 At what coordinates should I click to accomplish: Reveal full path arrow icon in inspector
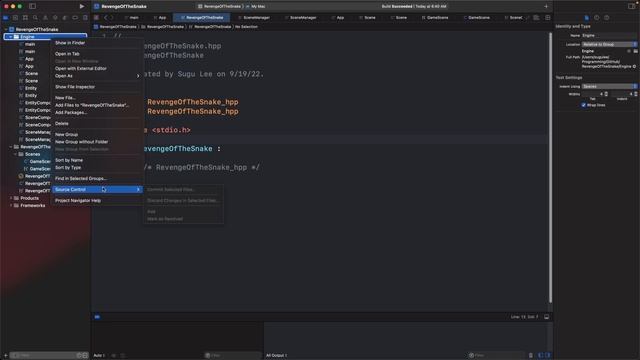click(634, 66)
